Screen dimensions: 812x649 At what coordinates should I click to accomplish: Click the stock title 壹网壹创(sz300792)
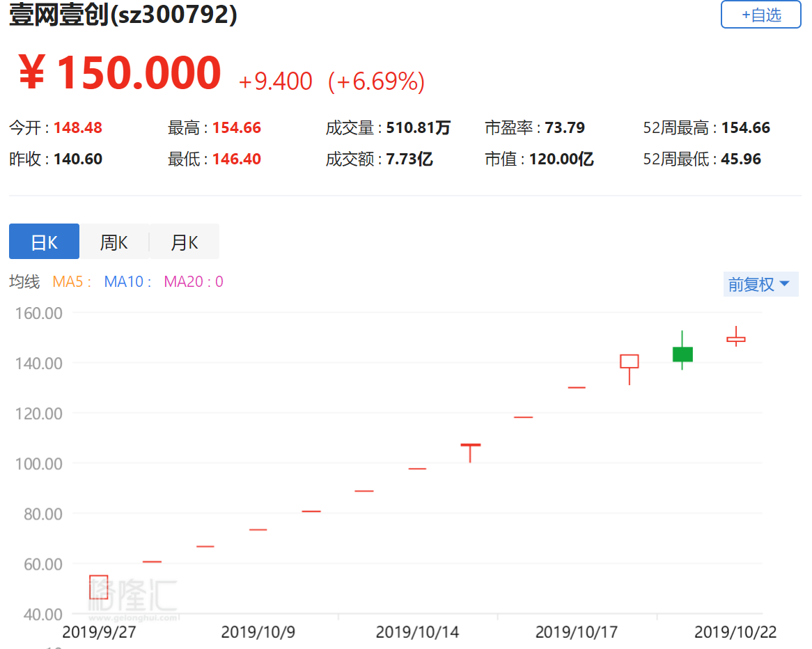[123, 14]
